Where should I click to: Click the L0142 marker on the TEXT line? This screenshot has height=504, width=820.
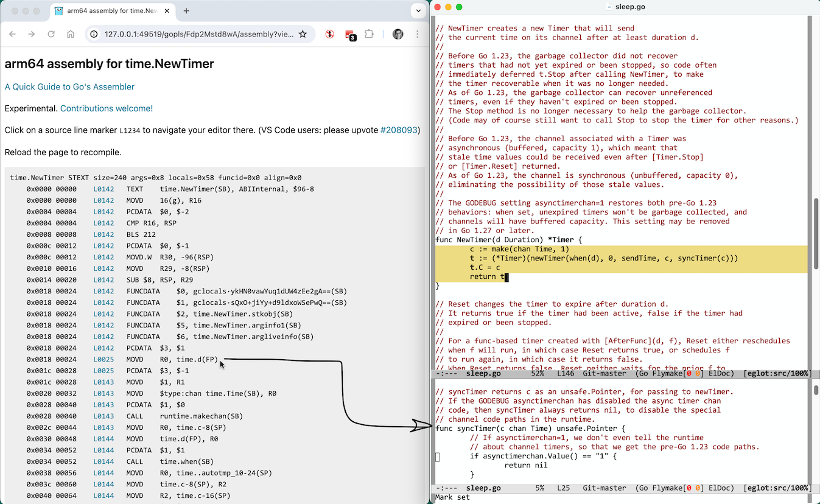(x=103, y=189)
